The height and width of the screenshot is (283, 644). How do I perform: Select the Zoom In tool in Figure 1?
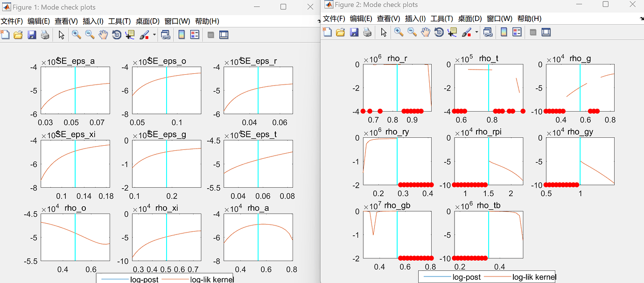pyautogui.click(x=76, y=34)
